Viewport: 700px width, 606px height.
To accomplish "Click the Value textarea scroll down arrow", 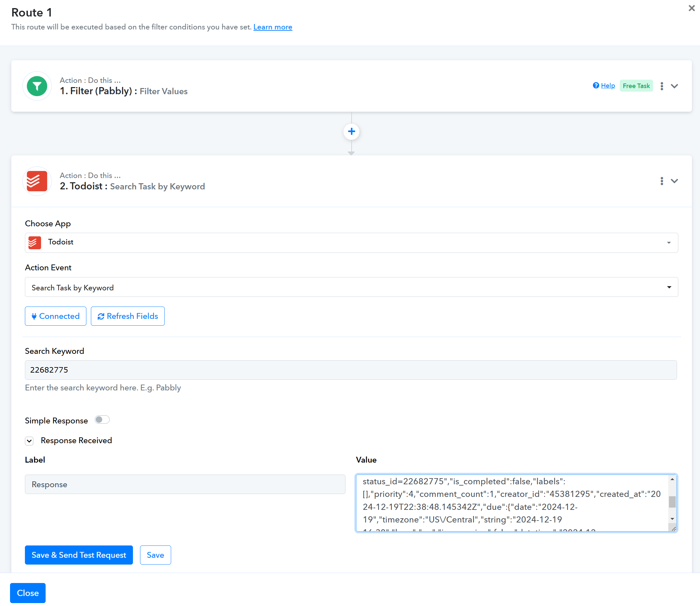I will (672, 519).
